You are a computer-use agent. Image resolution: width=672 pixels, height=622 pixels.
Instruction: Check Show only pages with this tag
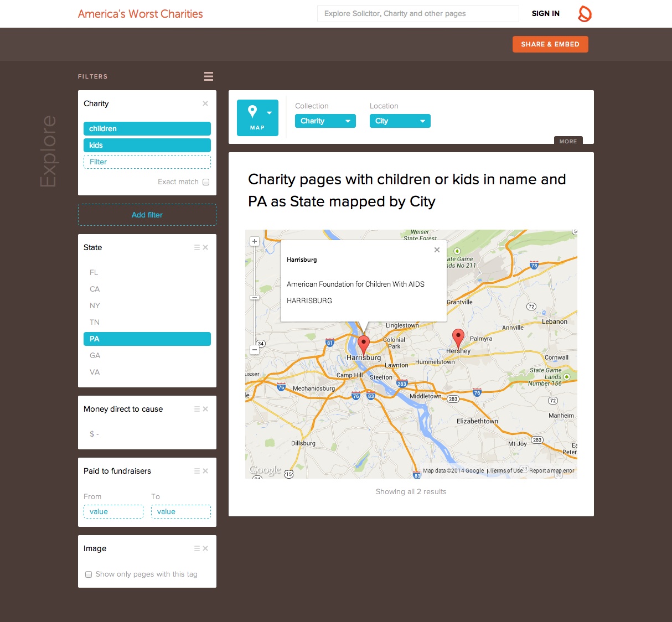point(89,574)
